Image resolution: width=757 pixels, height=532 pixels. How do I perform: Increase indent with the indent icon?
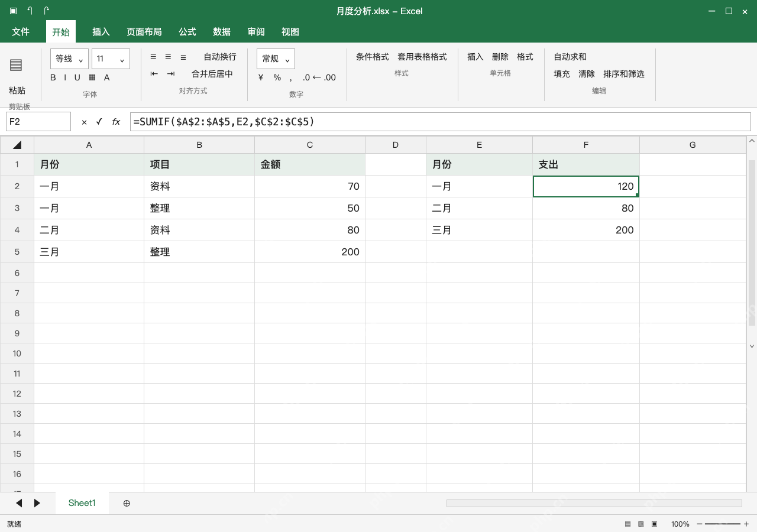171,74
